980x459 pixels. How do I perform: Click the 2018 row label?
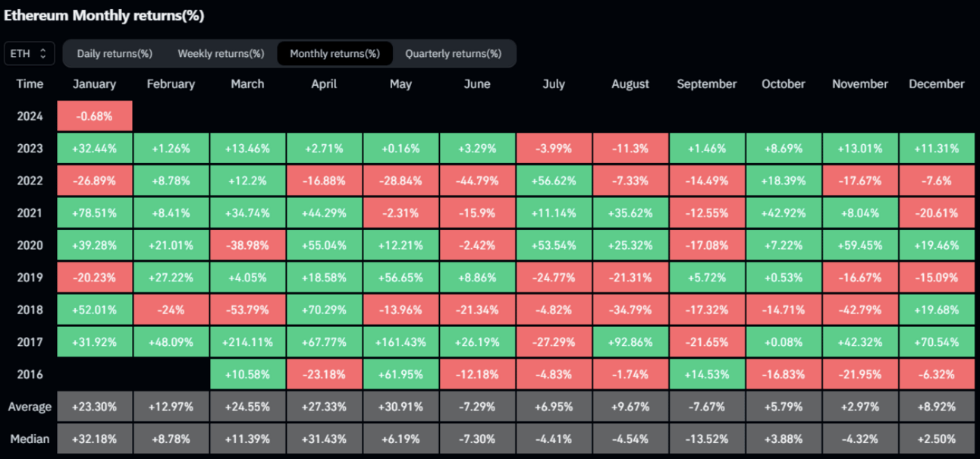(30, 310)
